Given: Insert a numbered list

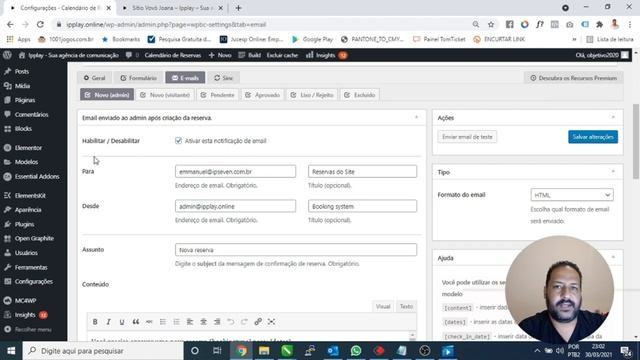Looking at the screenshot, I should tap(176, 322).
